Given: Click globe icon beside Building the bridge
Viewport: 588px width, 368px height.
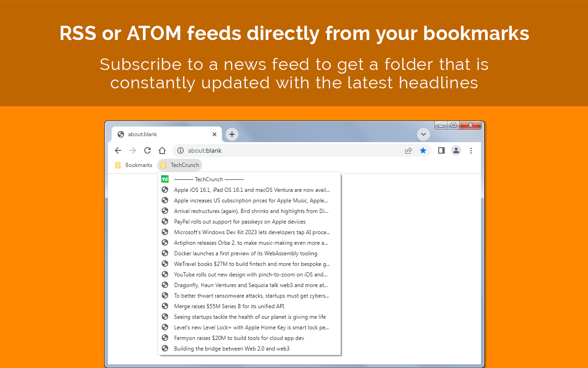Looking at the screenshot, I should pyautogui.click(x=165, y=349).
